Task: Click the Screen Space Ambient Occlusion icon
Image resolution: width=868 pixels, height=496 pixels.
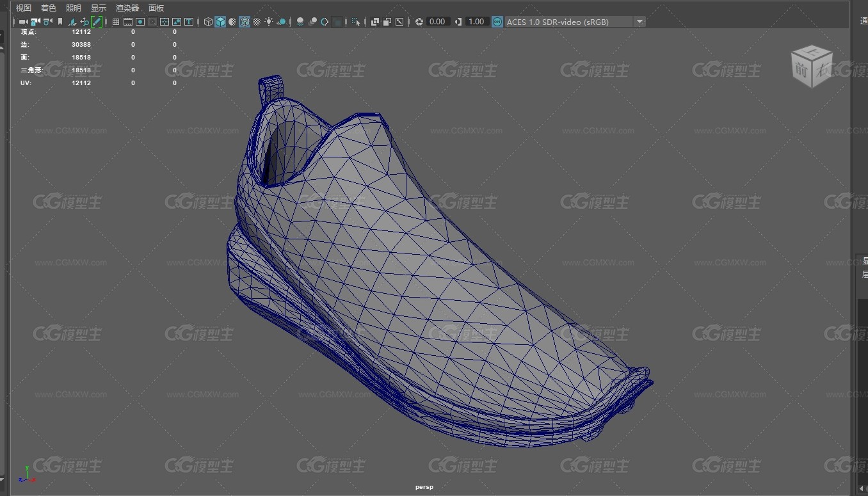Action: point(300,22)
